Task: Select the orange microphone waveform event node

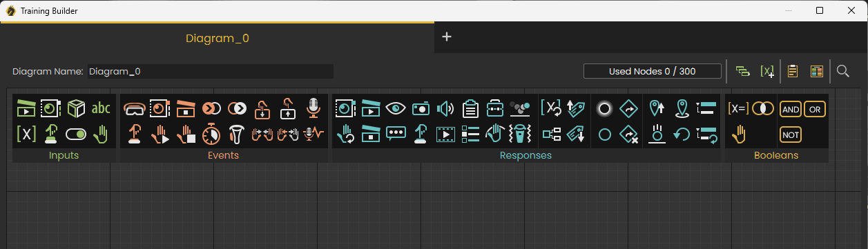Action: click(314, 134)
